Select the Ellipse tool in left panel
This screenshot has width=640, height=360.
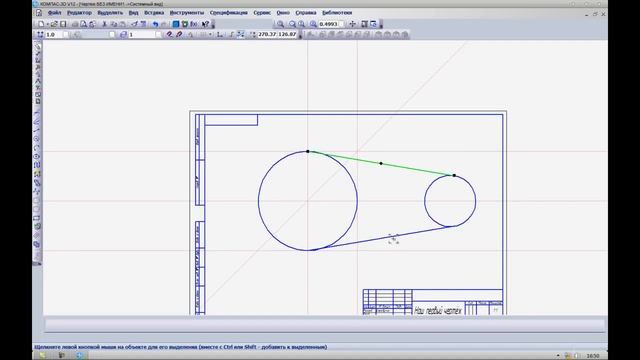pos(37,156)
